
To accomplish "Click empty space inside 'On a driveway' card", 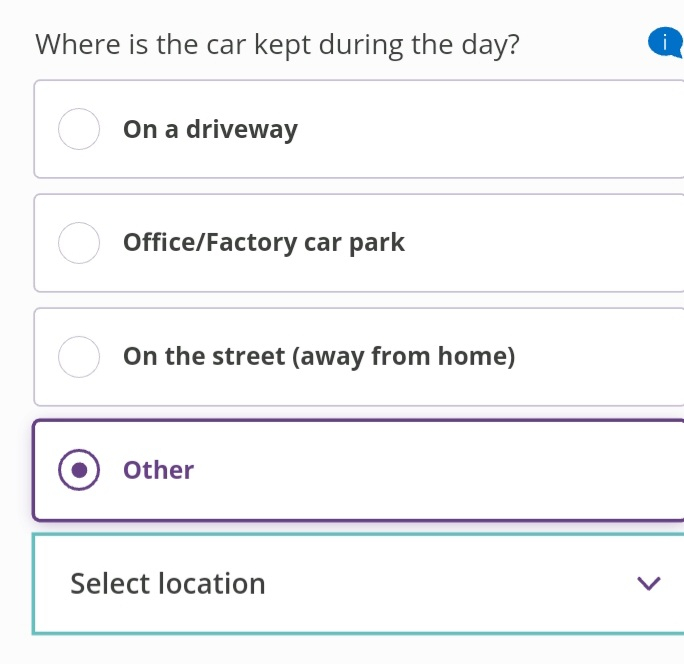I will coord(489,129).
